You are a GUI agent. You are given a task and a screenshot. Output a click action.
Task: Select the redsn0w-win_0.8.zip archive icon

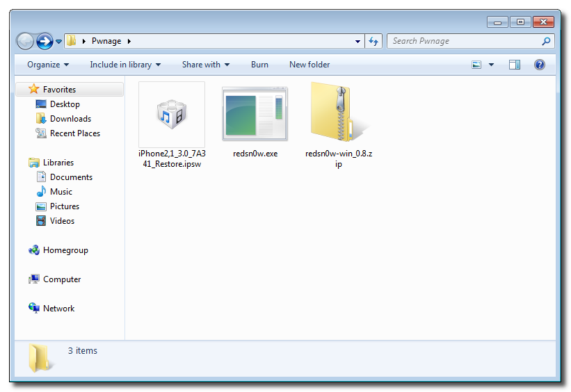pos(339,112)
